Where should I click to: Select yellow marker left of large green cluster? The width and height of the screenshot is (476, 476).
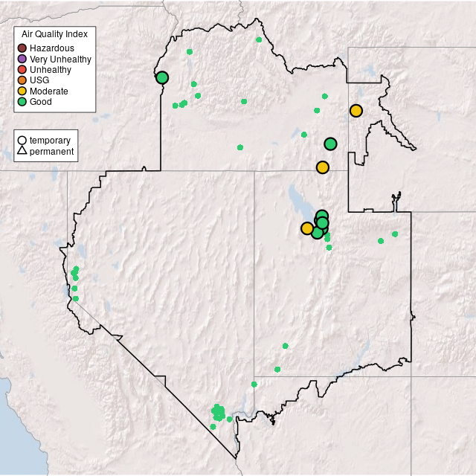(x=307, y=228)
